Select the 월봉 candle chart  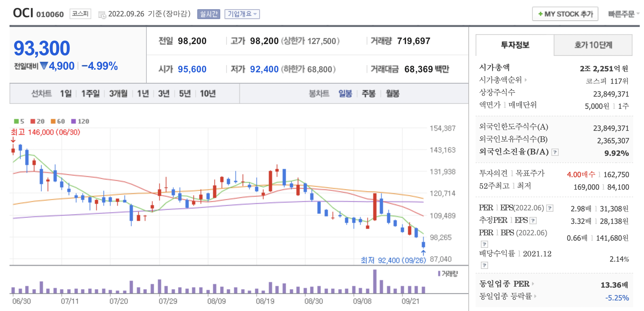tap(393, 94)
